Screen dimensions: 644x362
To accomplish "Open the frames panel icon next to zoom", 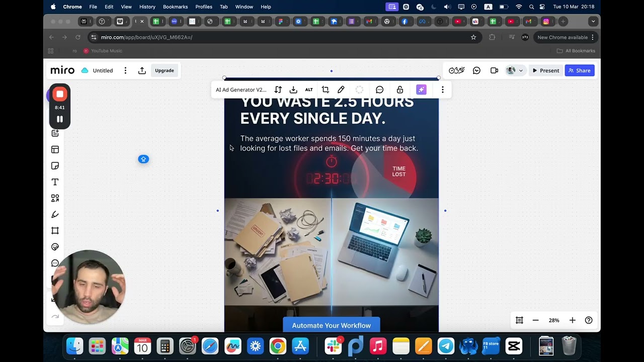I will [519, 320].
